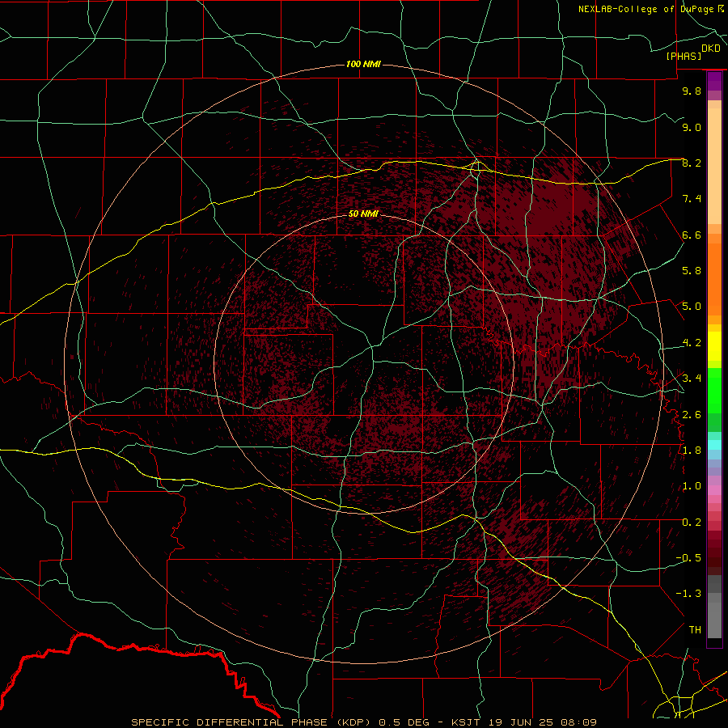The image size is (728, 728).
Task: Click the DKD text above the color scale
Action: coord(711,49)
